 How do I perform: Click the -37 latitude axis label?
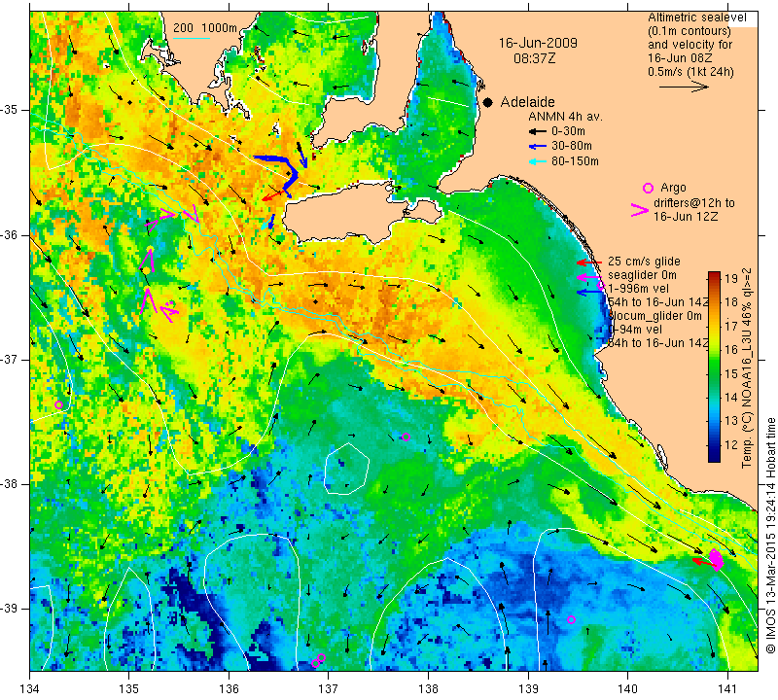[x=10, y=359]
